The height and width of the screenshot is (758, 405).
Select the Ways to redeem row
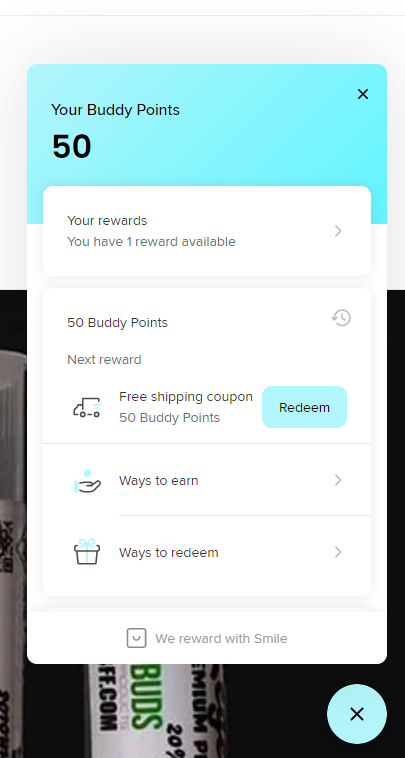207,552
